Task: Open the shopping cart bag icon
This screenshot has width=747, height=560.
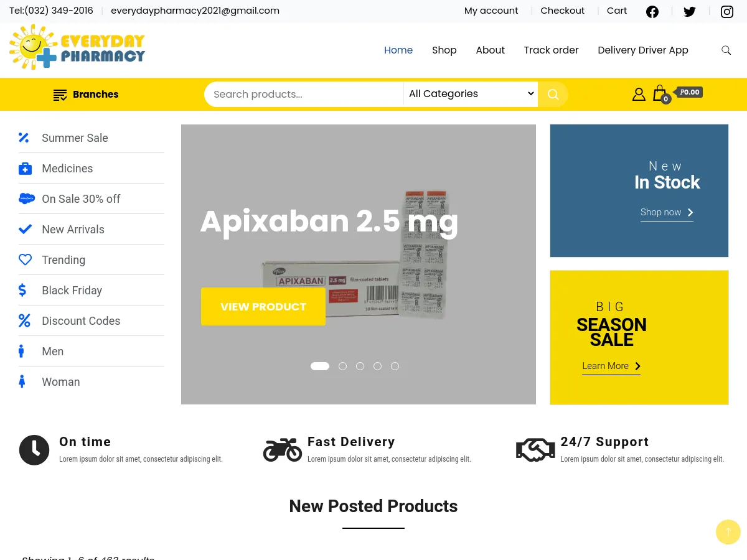Action: click(x=660, y=93)
